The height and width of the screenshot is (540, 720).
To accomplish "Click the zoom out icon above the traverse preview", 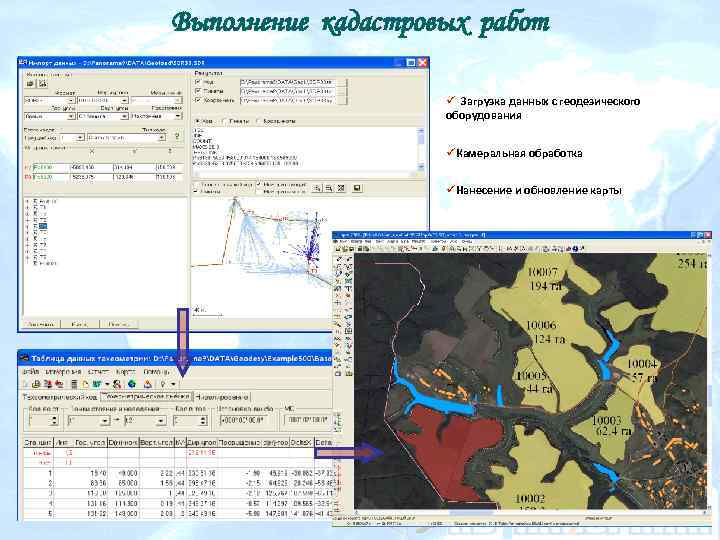I will [329, 188].
